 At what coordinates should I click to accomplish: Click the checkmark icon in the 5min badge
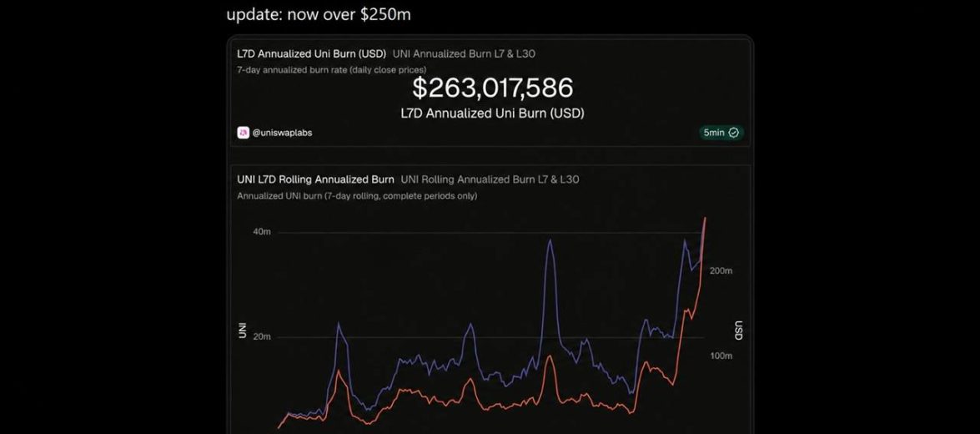(734, 133)
